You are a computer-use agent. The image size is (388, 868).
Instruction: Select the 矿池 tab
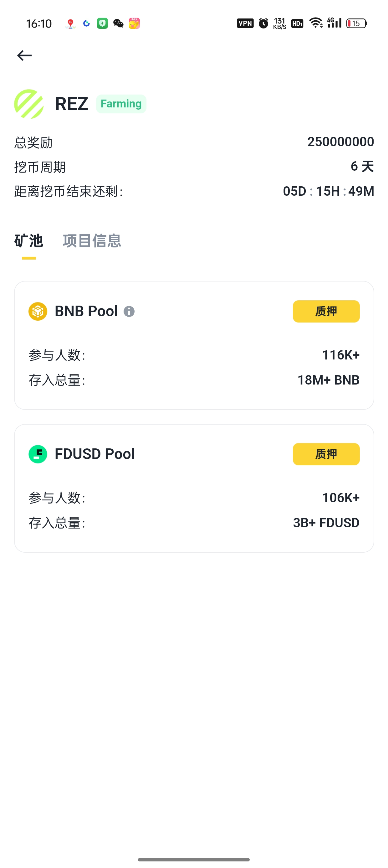[28, 240]
